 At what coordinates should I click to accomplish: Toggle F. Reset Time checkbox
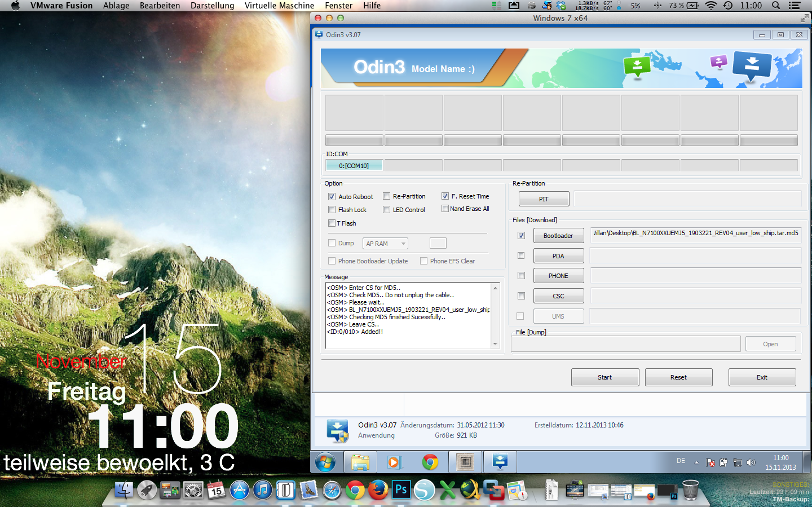[x=445, y=196]
